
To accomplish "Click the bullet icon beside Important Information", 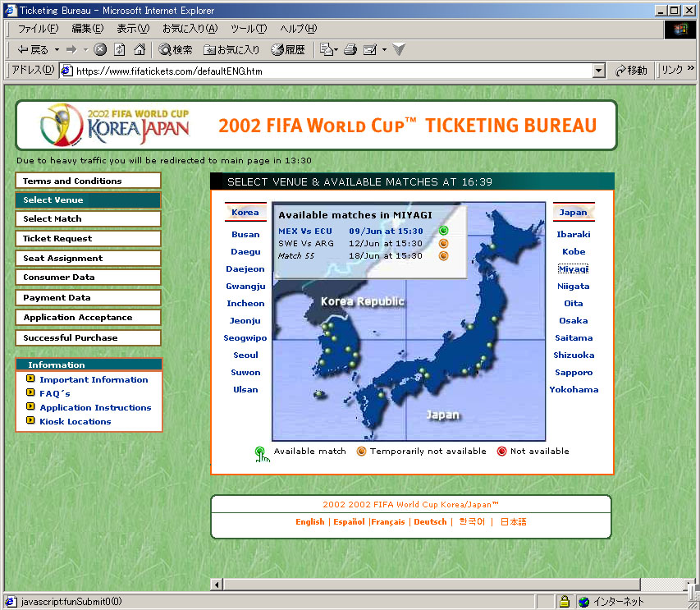I will 30,378.
